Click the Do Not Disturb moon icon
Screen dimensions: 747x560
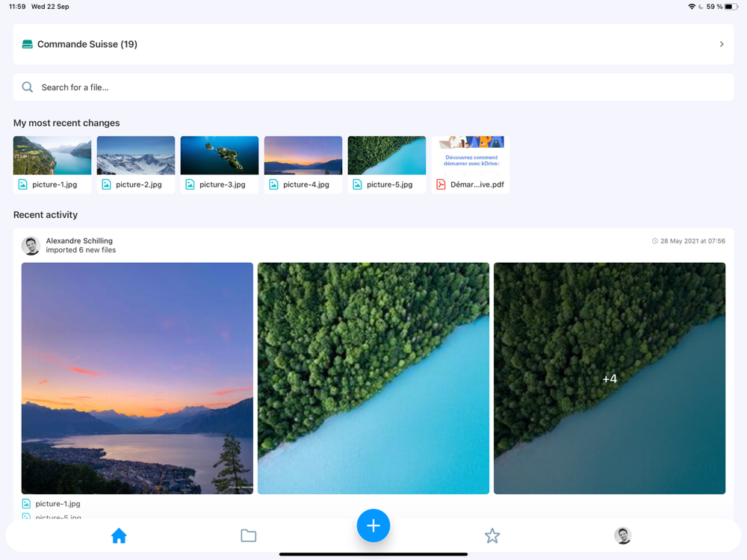701,7
